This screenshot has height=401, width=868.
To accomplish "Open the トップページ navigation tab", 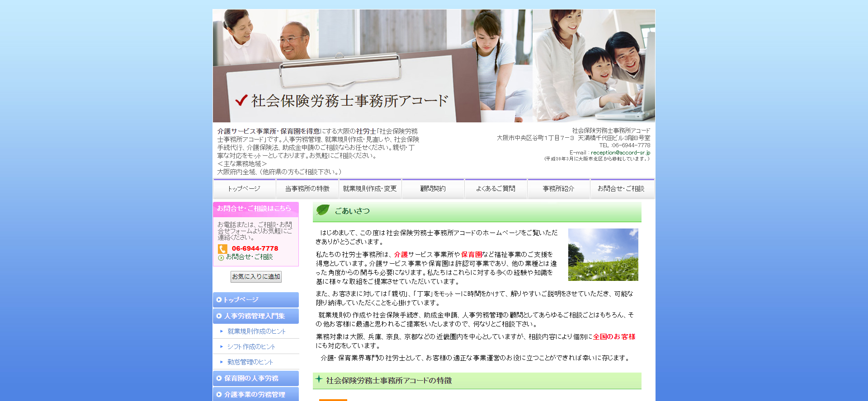I will point(244,189).
